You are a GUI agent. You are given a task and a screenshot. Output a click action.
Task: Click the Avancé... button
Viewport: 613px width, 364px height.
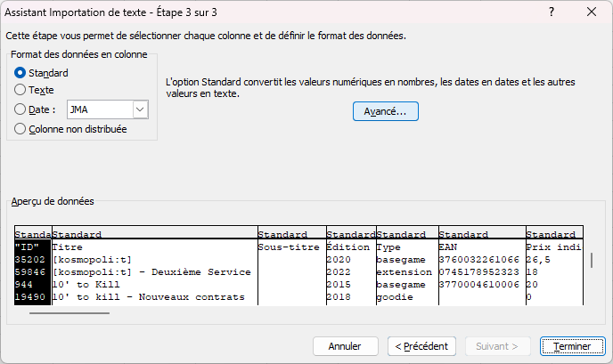(385, 111)
